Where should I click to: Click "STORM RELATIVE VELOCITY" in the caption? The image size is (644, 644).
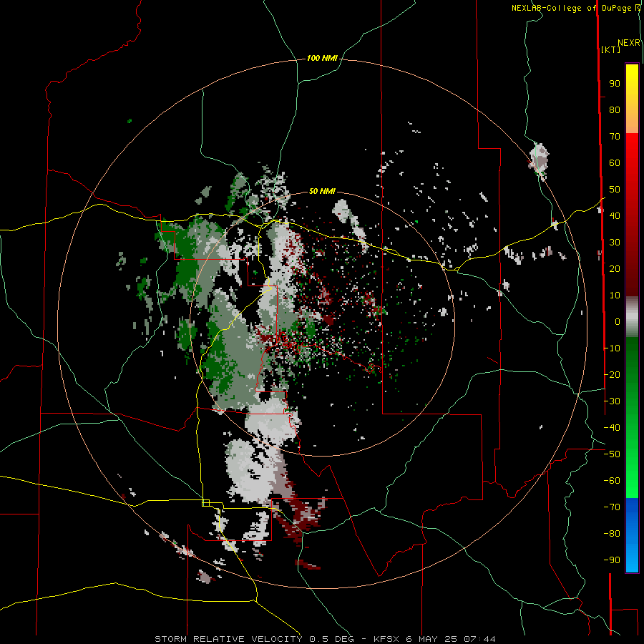coord(228,639)
